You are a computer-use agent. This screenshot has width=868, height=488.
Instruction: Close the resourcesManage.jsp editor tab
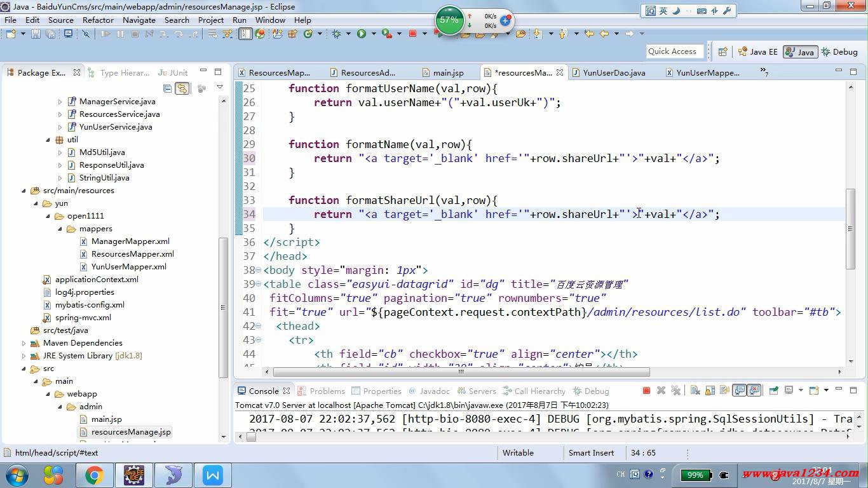coord(560,72)
